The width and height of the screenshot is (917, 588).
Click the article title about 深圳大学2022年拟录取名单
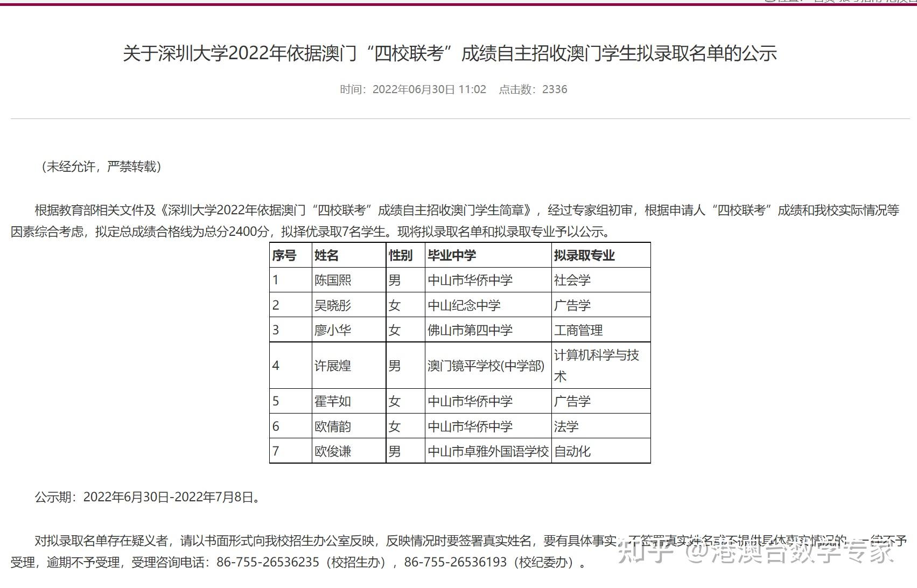(450, 53)
